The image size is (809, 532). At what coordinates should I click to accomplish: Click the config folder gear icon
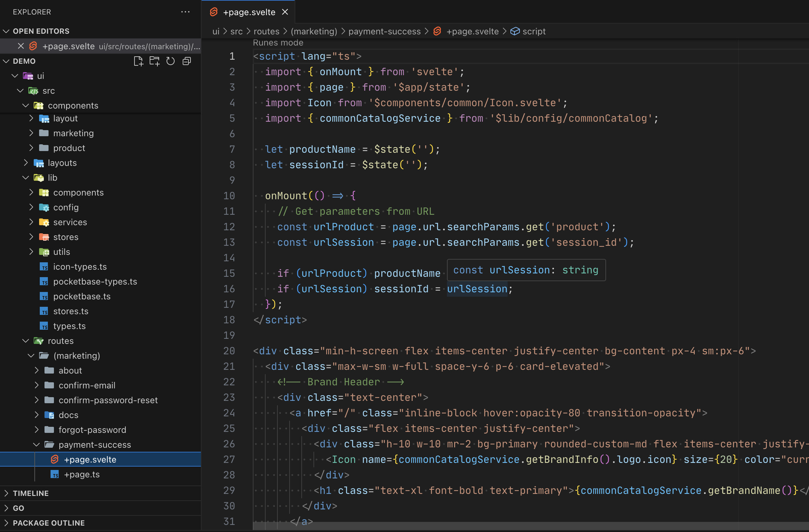point(44,207)
